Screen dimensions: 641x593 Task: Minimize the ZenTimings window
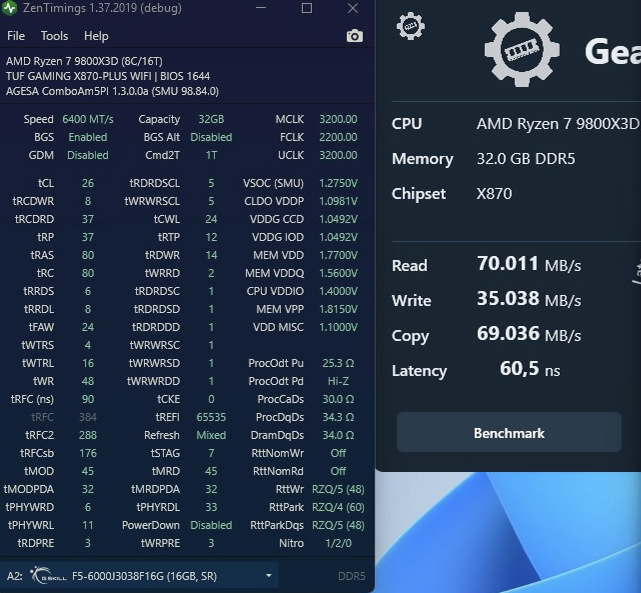point(261,8)
